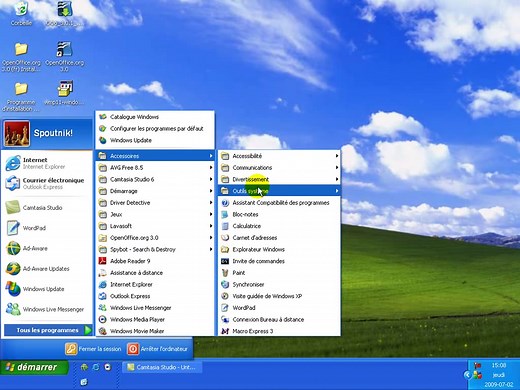Click Arrêter l'ordinateur button

pos(158,349)
